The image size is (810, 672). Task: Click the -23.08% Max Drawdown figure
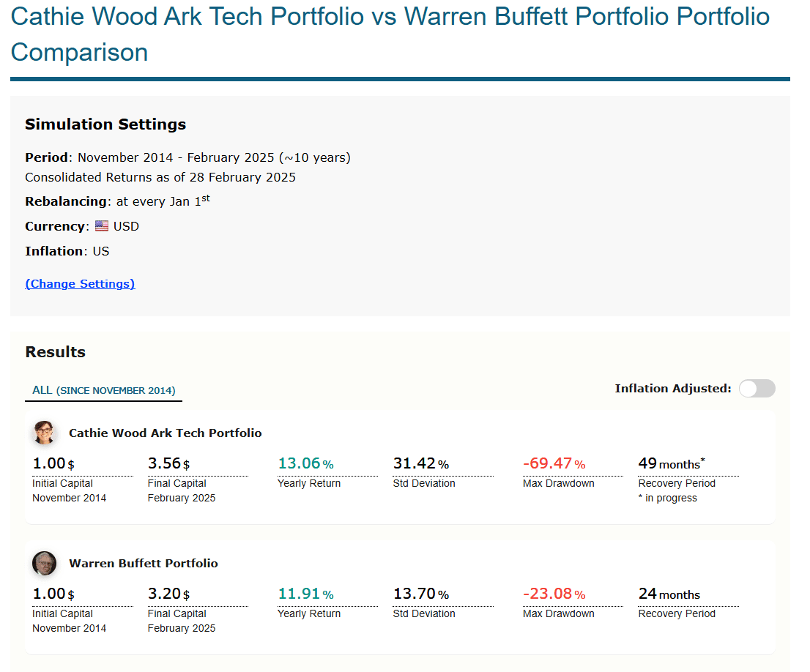(x=554, y=594)
